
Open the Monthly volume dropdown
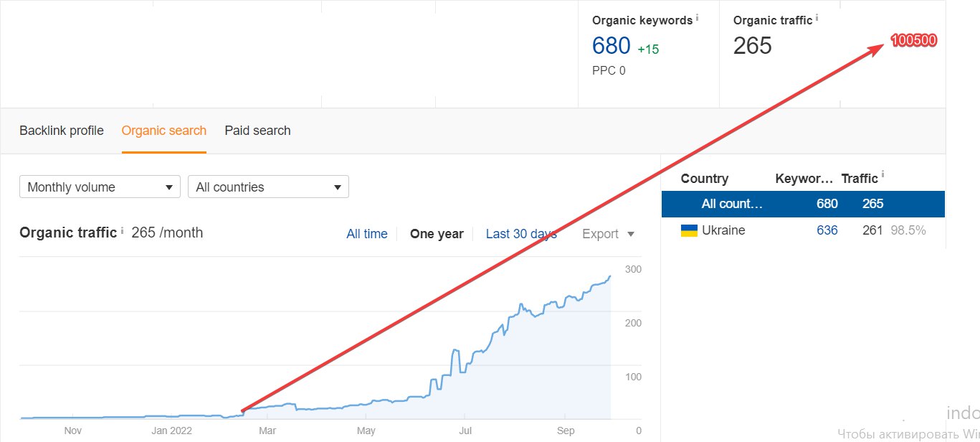[100, 187]
